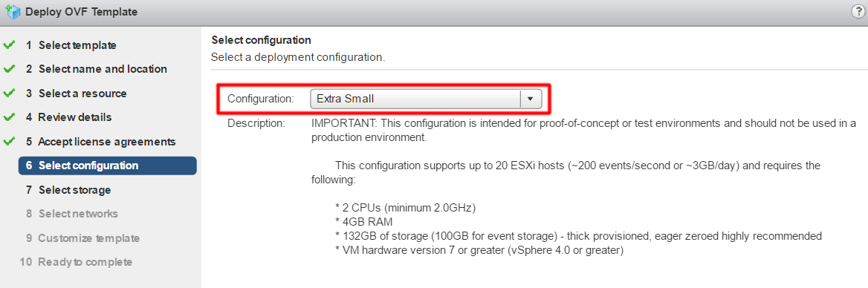
Task: Click green checkmark beside Select a resource
Action: point(9,93)
